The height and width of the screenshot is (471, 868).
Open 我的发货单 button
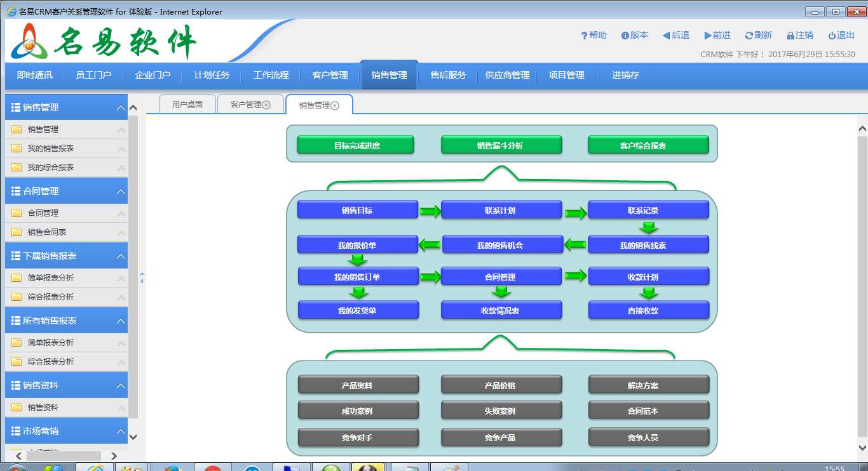click(x=357, y=310)
